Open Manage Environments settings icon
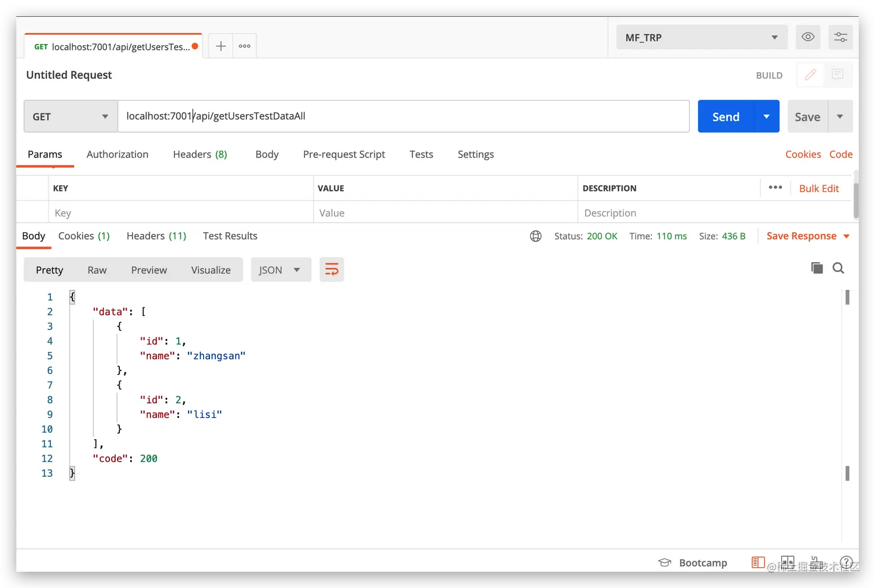 pyautogui.click(x=840, y=38)
